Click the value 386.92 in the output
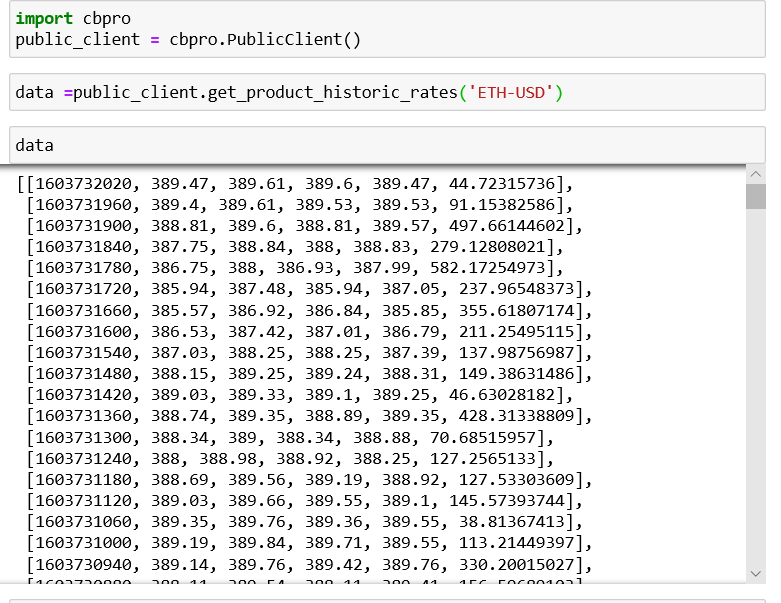 click(x=257, y=311)
